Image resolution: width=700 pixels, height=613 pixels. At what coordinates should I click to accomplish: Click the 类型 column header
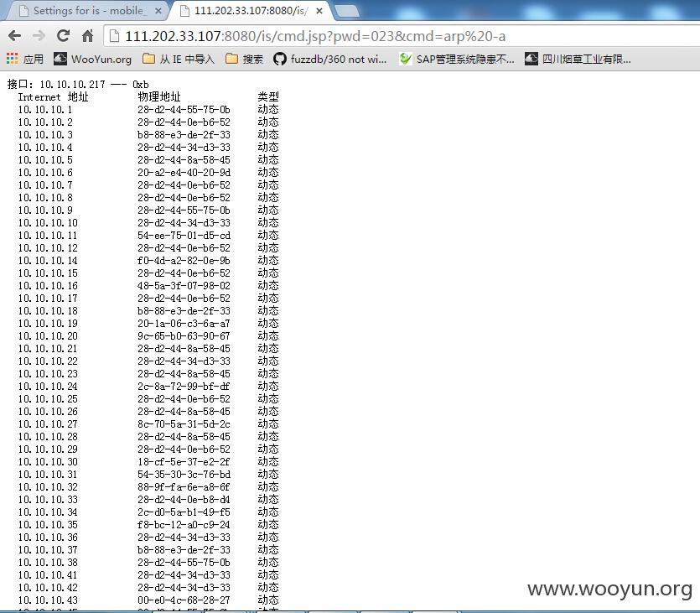pos(268,97)
